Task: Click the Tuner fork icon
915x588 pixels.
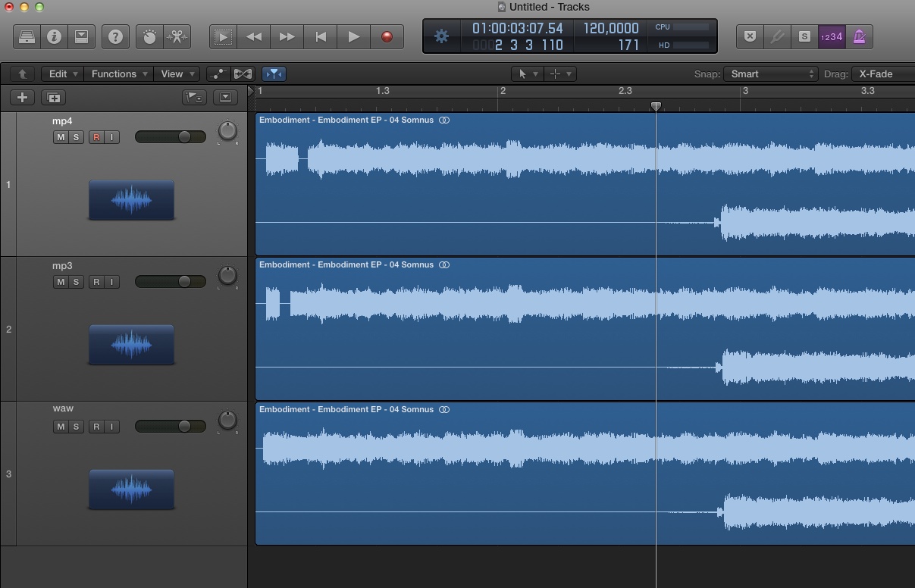Action: pyautogui.click(x=777, y=36)
